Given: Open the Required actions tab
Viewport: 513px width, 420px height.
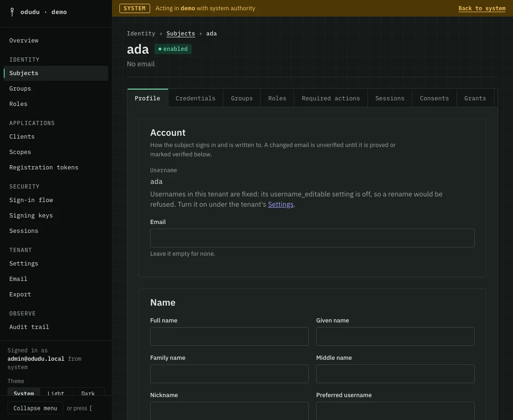Looking at the screenshot, I should coord(331,98).
